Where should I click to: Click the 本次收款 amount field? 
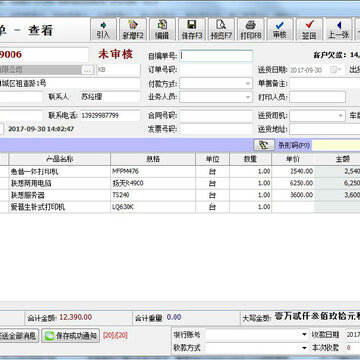(353, 348)
